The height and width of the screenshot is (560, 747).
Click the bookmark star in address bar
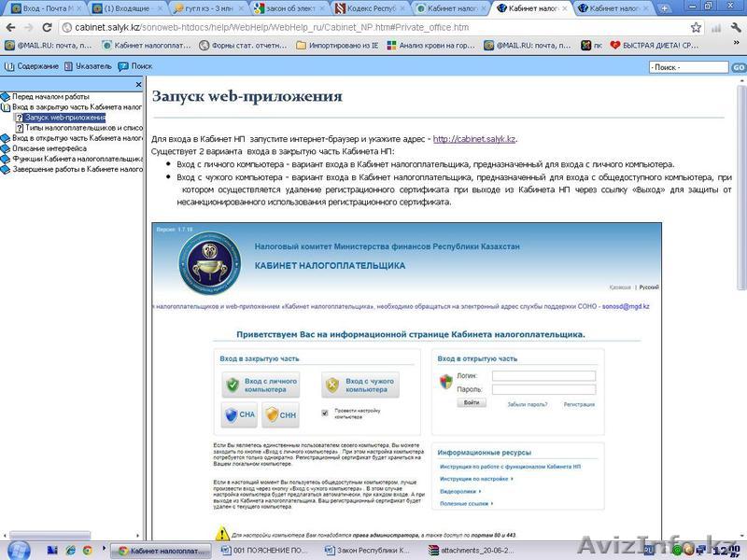696,27
